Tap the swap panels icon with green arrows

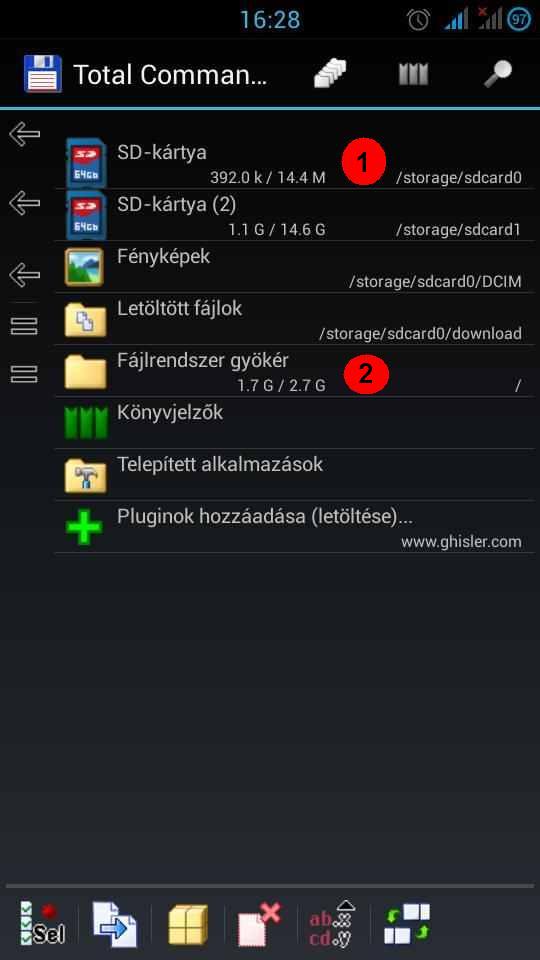pos(407,924)
